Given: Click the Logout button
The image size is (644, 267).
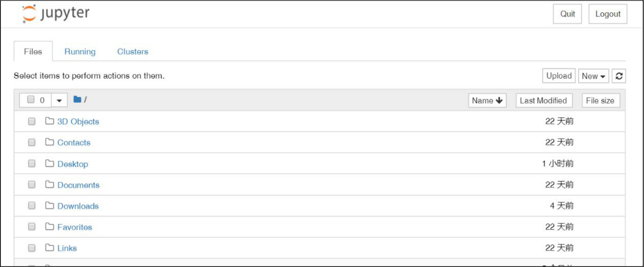Looking at the screenshot, I should (x=608, y=14).
